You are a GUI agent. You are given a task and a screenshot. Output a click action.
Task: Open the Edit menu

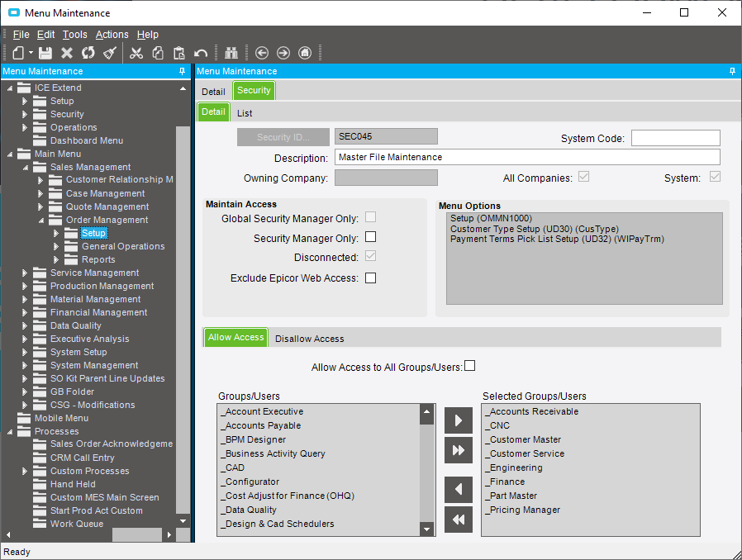(46, 35)
